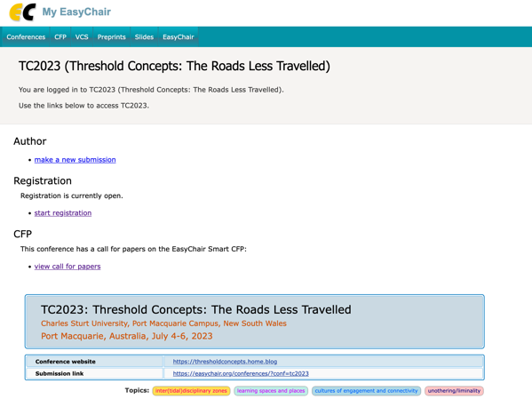The height and width of the screenshot is (415, 532).
Task: Click the CFP section heading
Action: (23, 234)
